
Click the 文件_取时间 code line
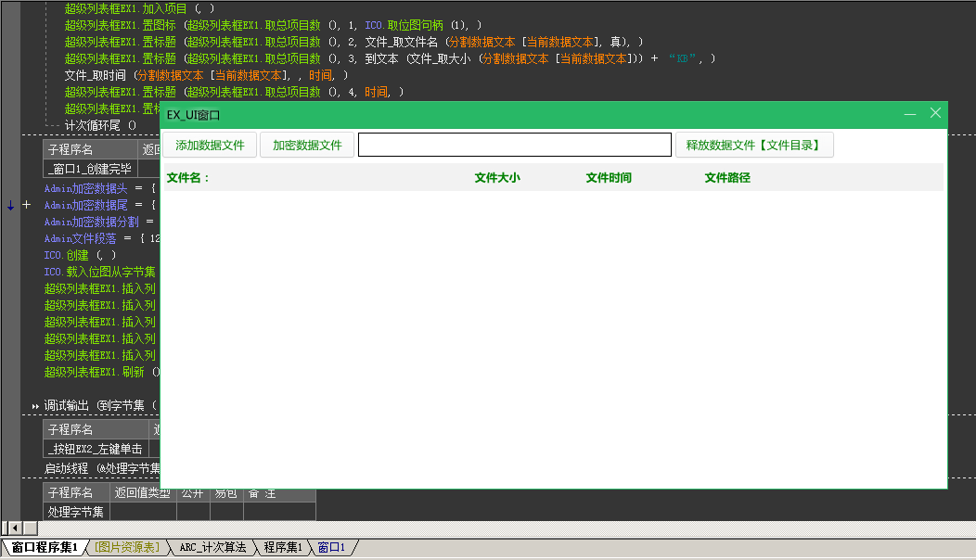[206, 75]
